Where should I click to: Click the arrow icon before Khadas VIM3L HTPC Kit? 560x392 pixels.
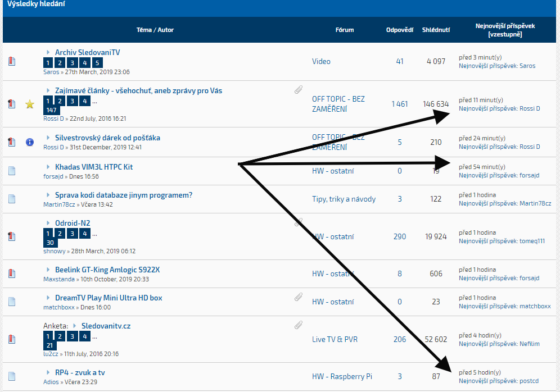click(x=48, y=167)
